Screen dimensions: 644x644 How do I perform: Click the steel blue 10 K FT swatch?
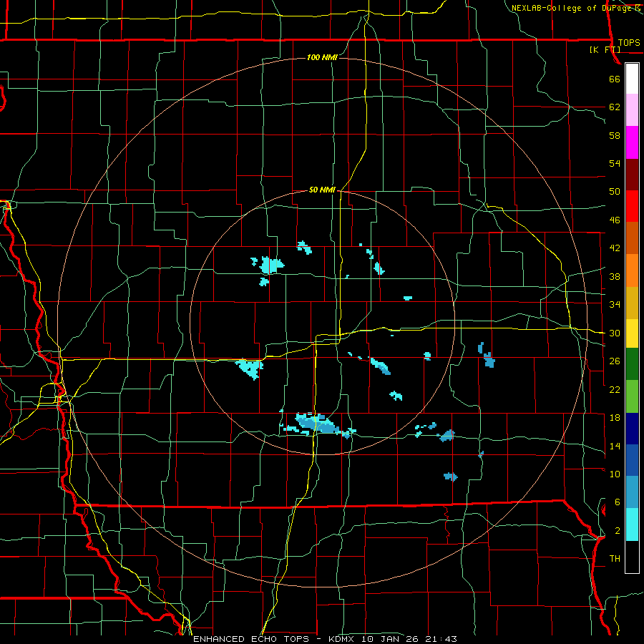pyautogui.click(x=632, y=492)
